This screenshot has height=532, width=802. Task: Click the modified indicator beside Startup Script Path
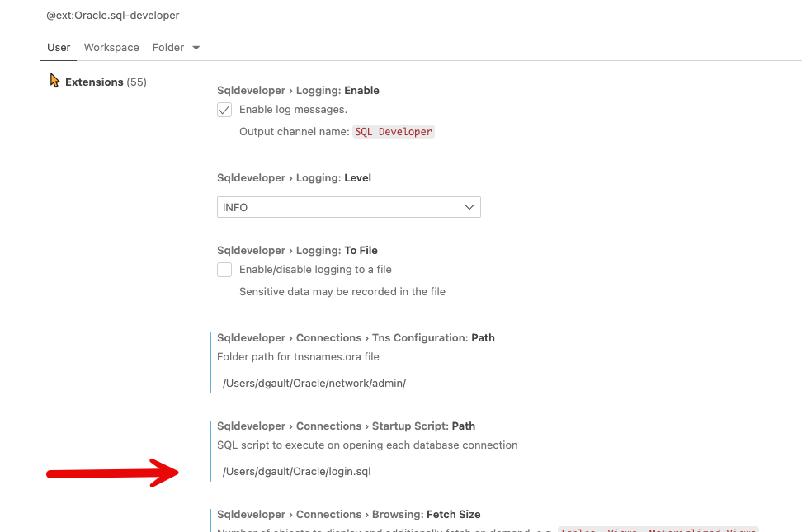click(209, 450)
